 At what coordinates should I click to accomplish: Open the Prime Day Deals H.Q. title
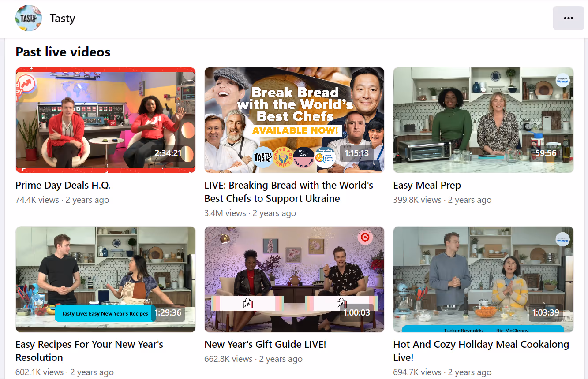tap(63, 185)
